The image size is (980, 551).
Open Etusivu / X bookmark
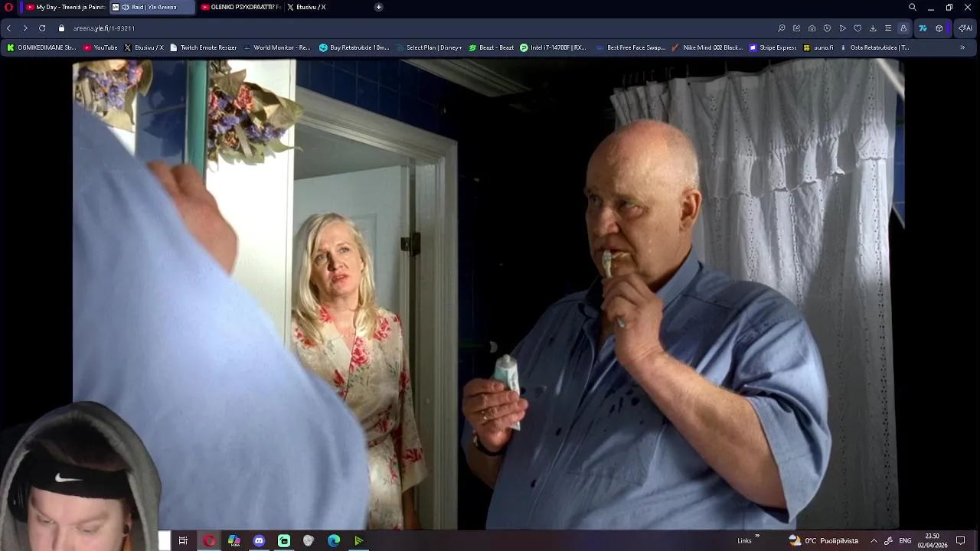(x=144, y=47)
